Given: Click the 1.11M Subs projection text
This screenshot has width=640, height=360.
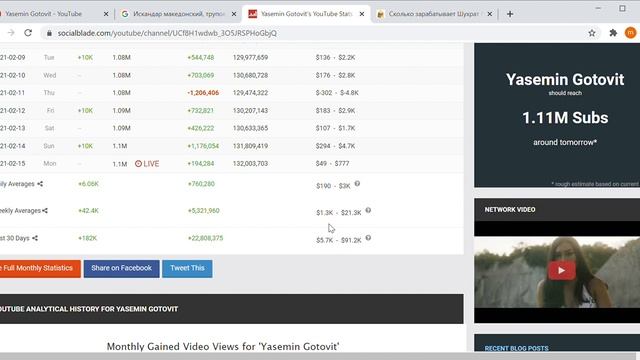Looking at the screenshot, I should click(x=565, y=118).
